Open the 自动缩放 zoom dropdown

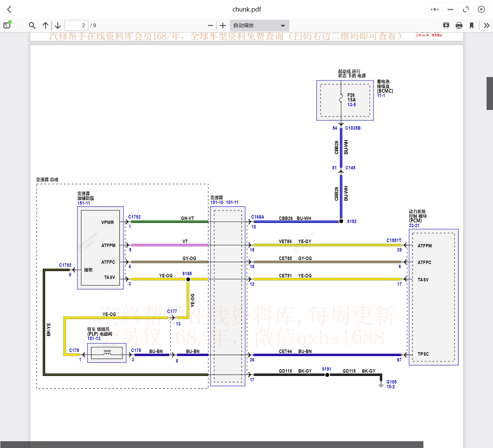pos(259,25)
